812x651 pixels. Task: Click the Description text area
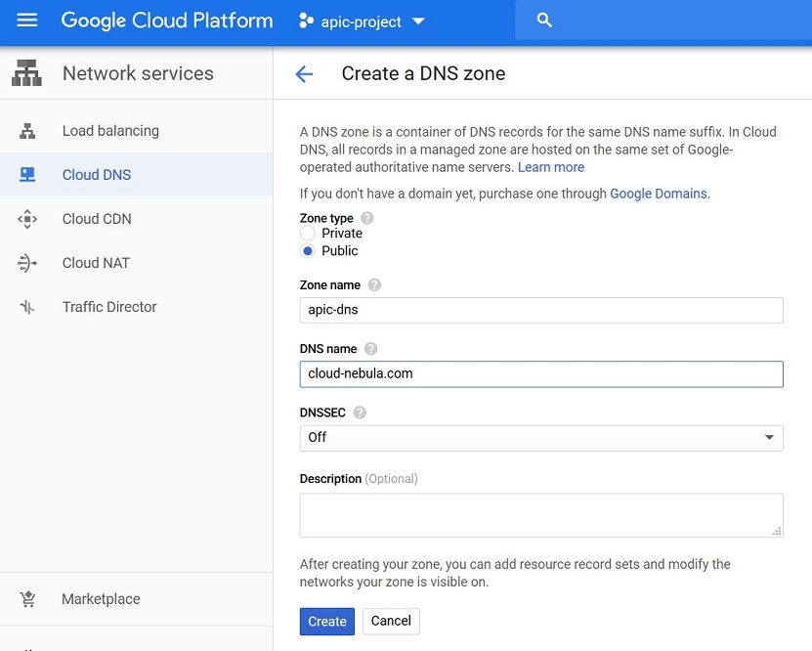pyautogui.click(x=541, y=515)
